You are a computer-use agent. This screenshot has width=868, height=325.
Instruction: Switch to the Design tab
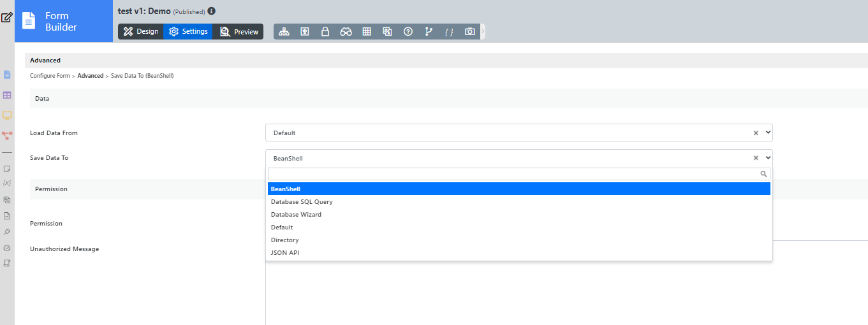pyautogui.click(x=141, y=32)
